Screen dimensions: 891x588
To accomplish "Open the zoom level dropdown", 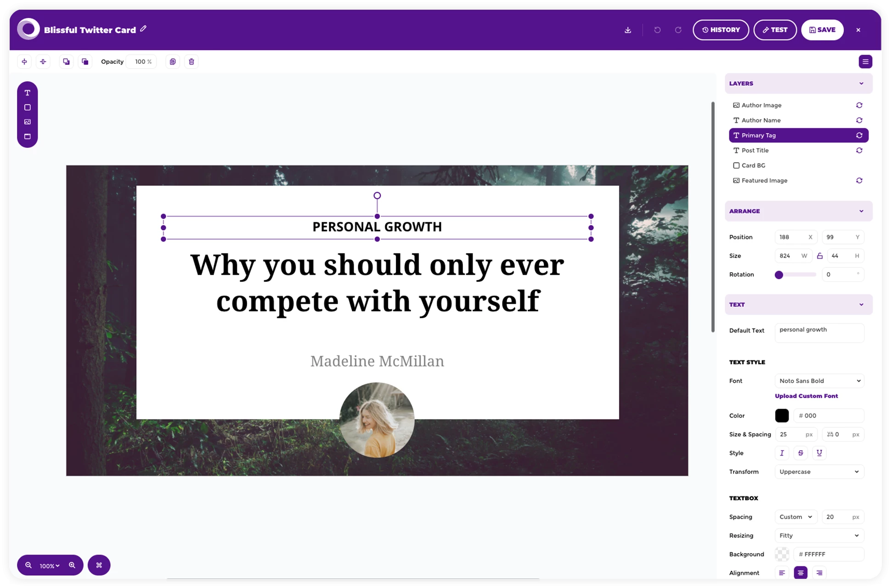I will 50,566.
